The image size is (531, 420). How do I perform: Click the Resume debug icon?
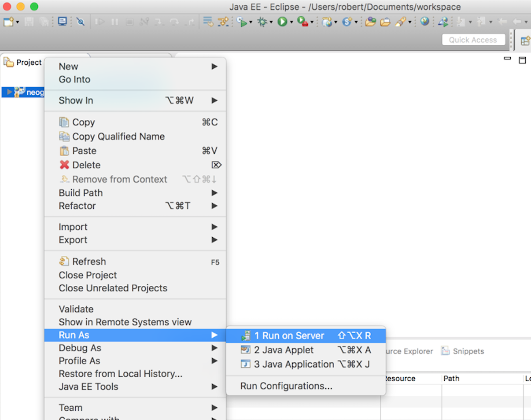tap(100, 22)
